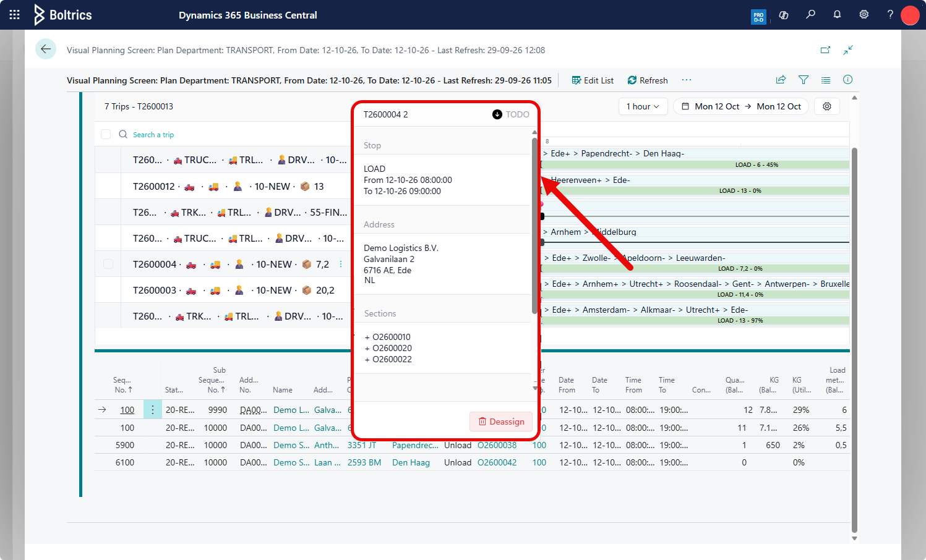Open the information factbox icon
The height and width of the screenshot is (560, 926).
click(x=848, y=80)
